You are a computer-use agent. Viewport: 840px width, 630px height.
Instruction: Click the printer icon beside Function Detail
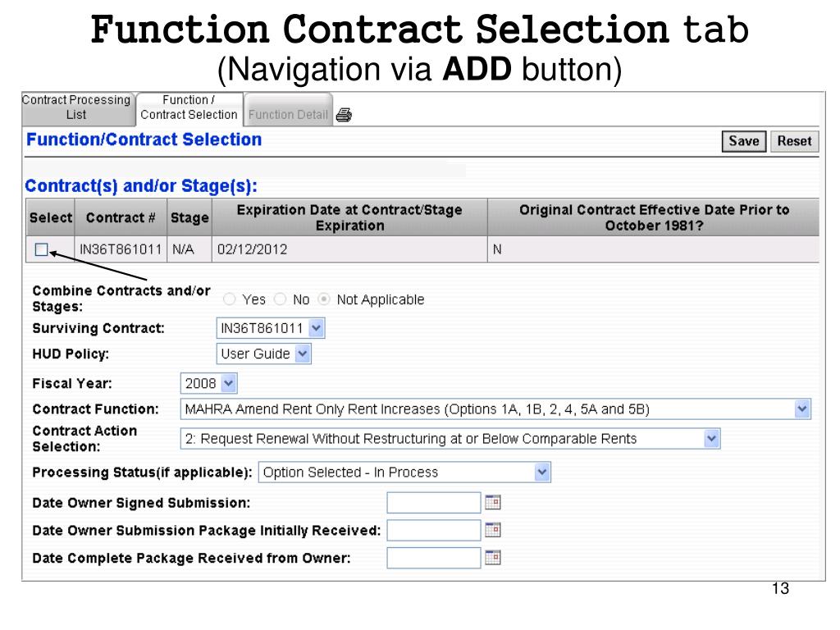point(345,115)
